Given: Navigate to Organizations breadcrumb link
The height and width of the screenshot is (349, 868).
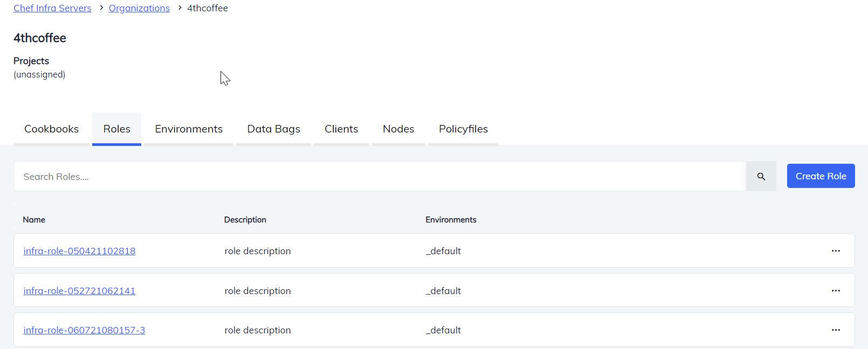Looking at the screenshot, I should pos(139,8).
